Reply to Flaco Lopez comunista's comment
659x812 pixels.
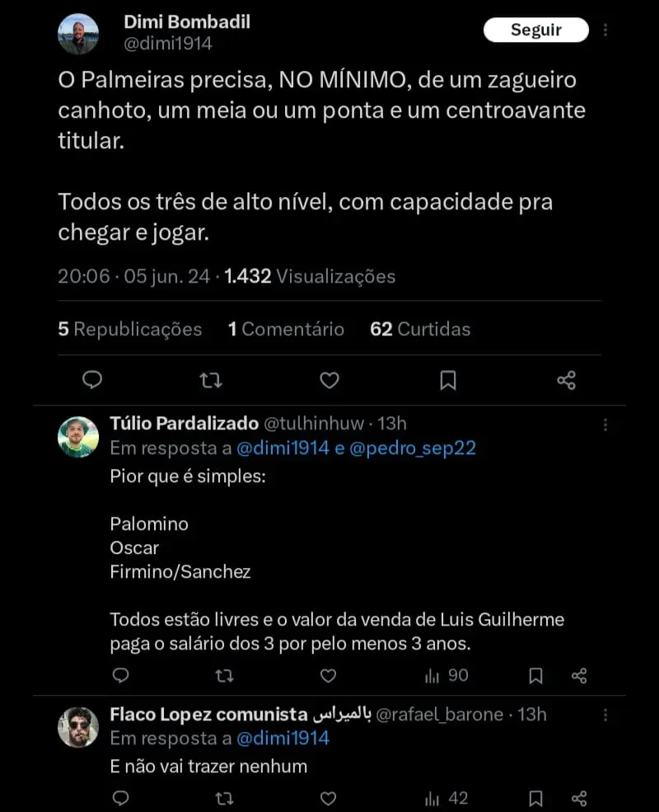(x=120, y=798)
